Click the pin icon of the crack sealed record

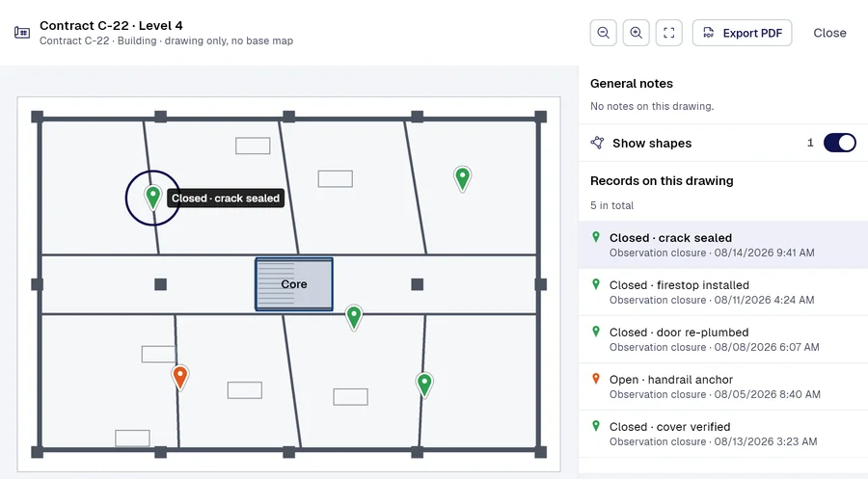coord(596,237)
